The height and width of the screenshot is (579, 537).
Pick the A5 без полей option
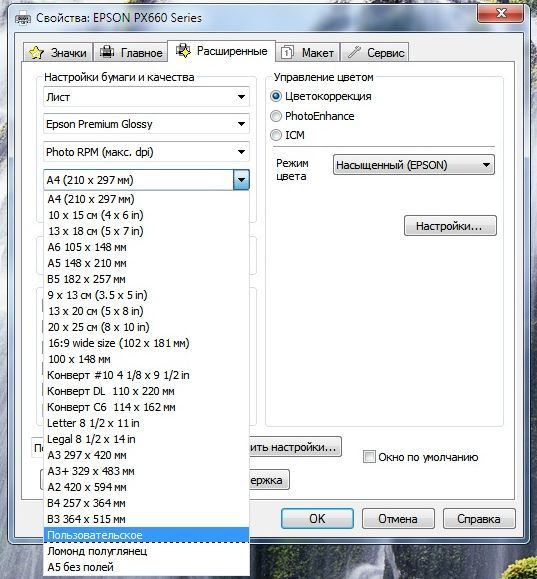(146, 567)
